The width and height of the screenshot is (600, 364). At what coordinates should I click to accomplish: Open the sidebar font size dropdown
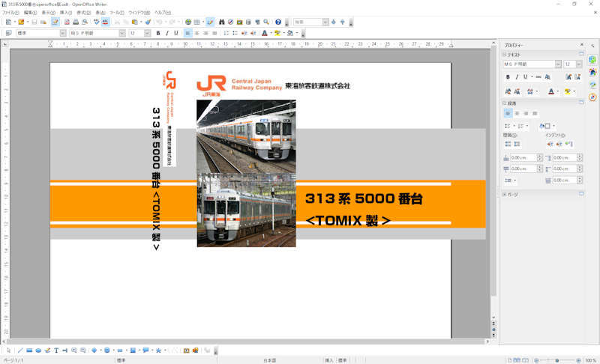click(579, 64)
